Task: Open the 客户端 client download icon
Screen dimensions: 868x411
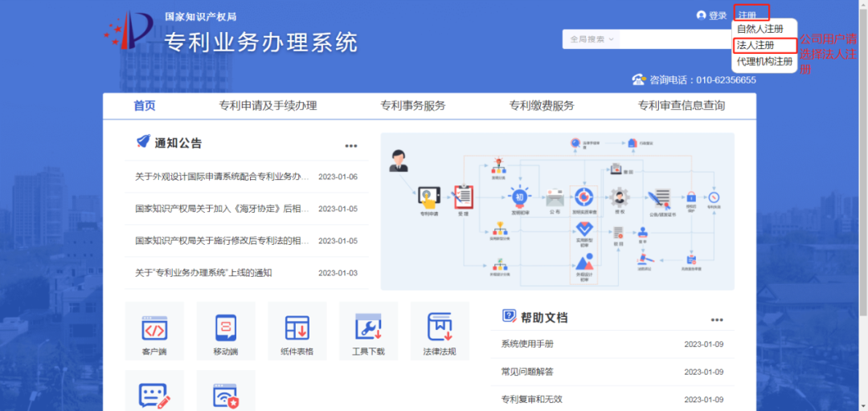Action: pyautogui.click(x=154, y=331)
